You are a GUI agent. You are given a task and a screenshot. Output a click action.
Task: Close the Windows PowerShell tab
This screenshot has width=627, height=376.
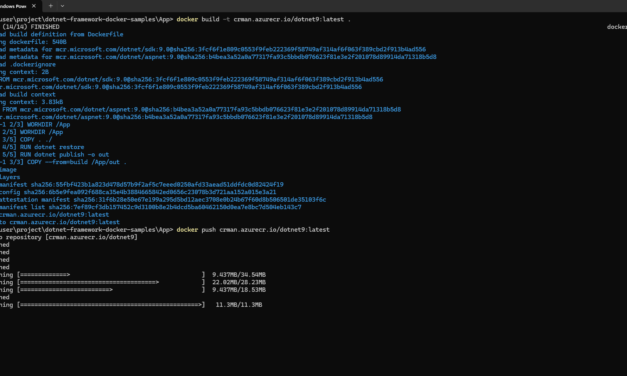click(34, 6)
